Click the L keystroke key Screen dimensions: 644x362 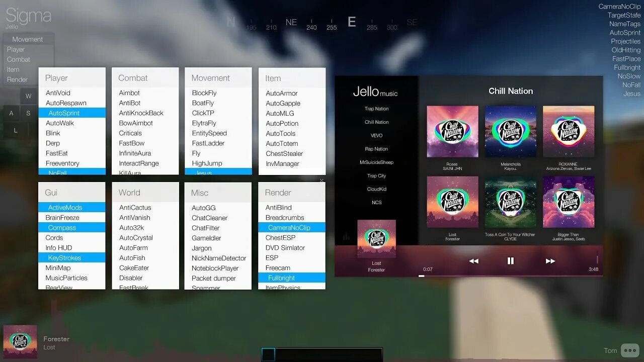point(16,130)
